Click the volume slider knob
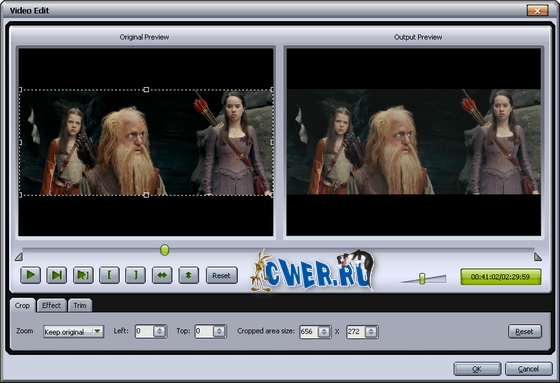Screen dimensions: 560x383 tap(422, 279)
